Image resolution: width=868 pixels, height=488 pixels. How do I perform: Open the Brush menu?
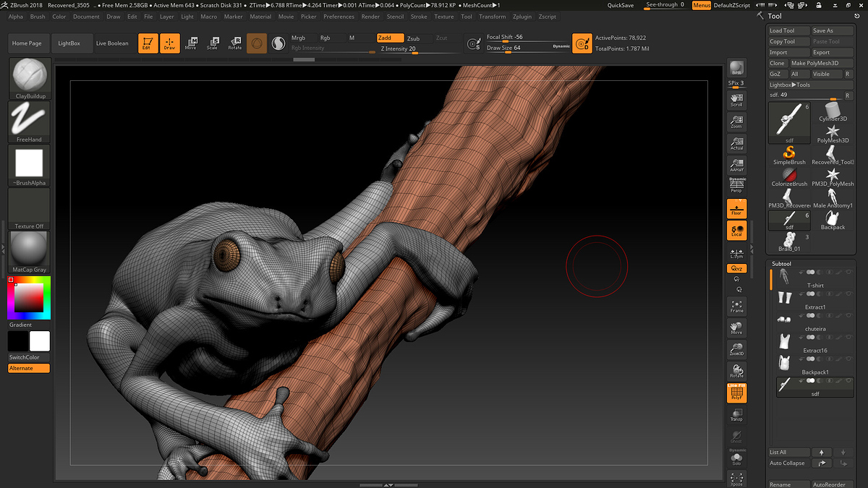pos(38,17)
